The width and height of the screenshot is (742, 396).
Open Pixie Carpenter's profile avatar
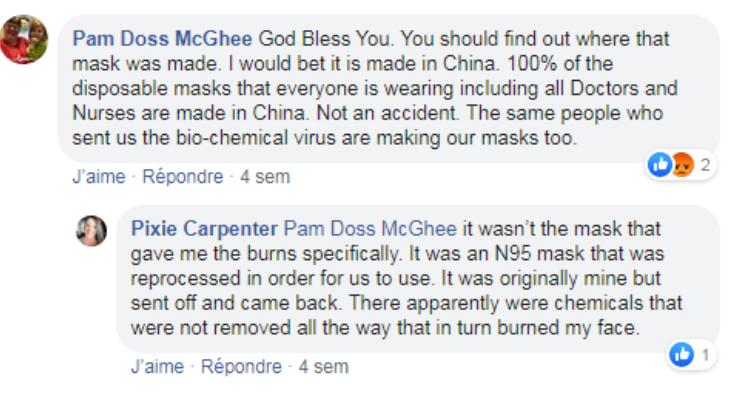pyautogui.click(x=91, y=231)
